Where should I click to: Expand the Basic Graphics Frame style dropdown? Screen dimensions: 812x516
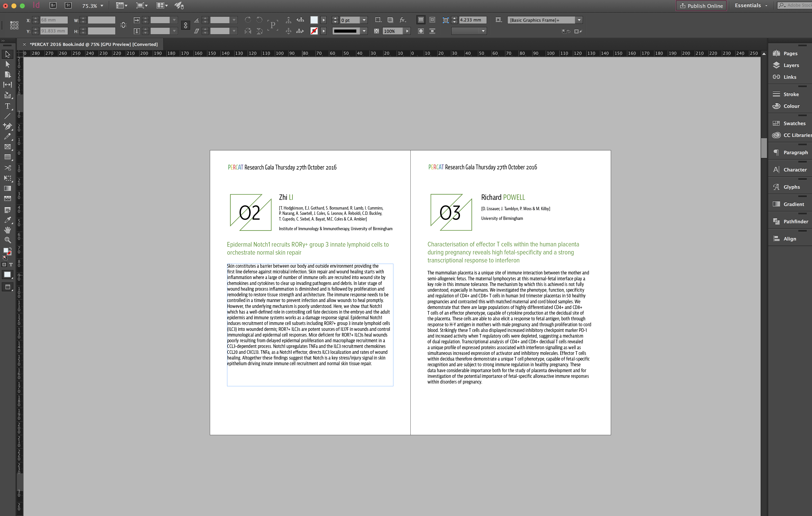pyautogui.click(x=579, y=20)
